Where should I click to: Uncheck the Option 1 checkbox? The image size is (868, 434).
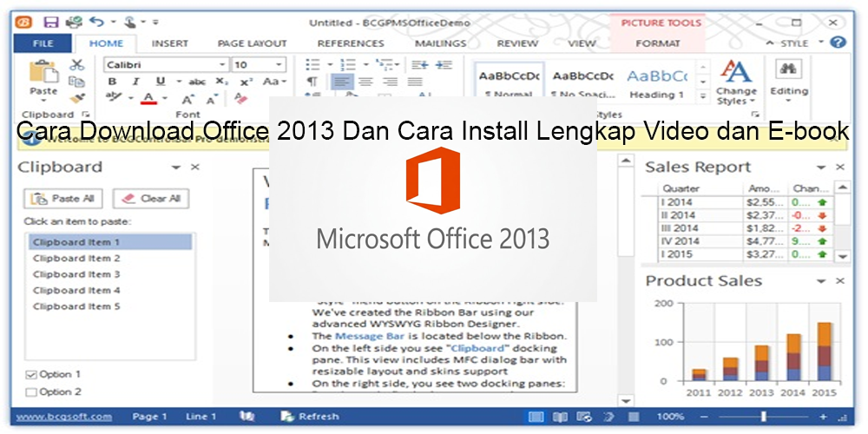pyautogui.click(x=31, y=375)
